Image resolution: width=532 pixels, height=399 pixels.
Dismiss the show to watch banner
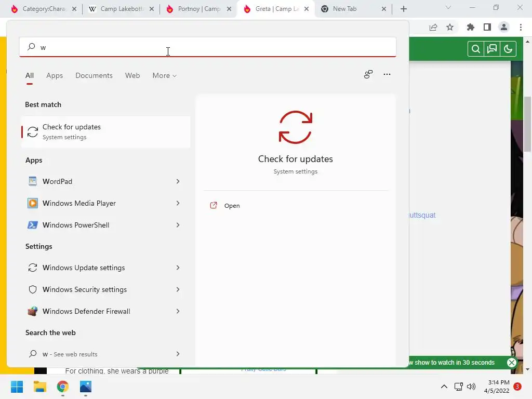[x=512, y=362]
